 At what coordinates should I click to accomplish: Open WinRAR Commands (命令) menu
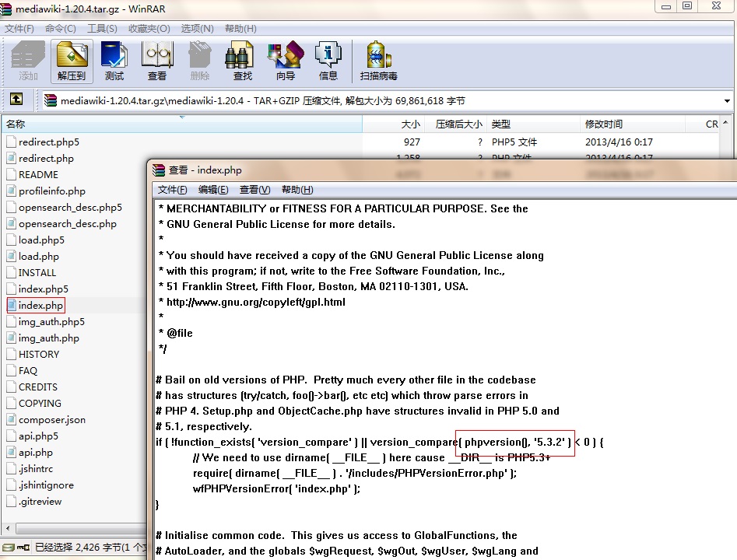click(61, 29)
